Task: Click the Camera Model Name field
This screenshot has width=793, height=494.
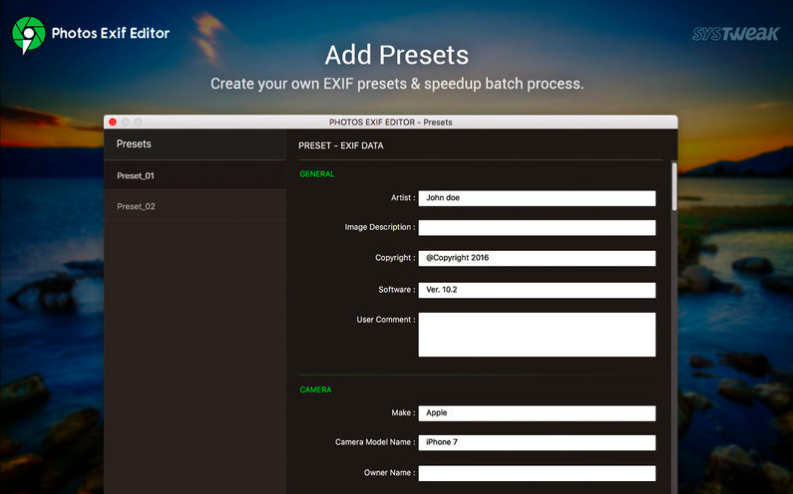Action: point(537,442)
